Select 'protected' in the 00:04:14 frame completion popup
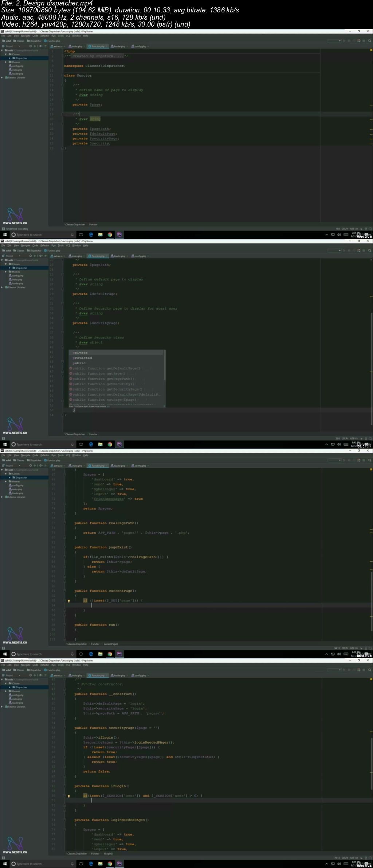 tap(82, 358)
